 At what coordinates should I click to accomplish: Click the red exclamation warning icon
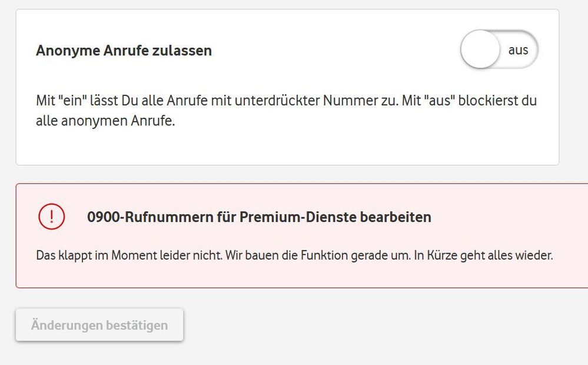tap(51, 217)
